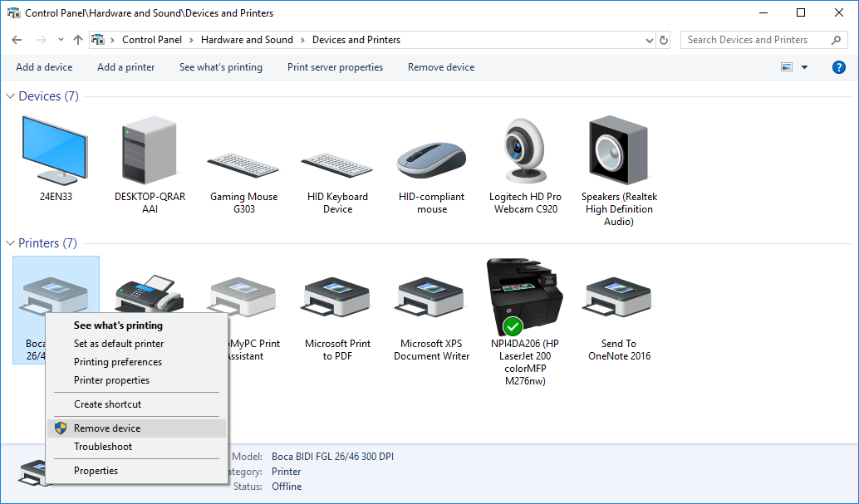The image size is (859, 504).
Task: Click the Printers (7) group header text
Action: [47, 243]
